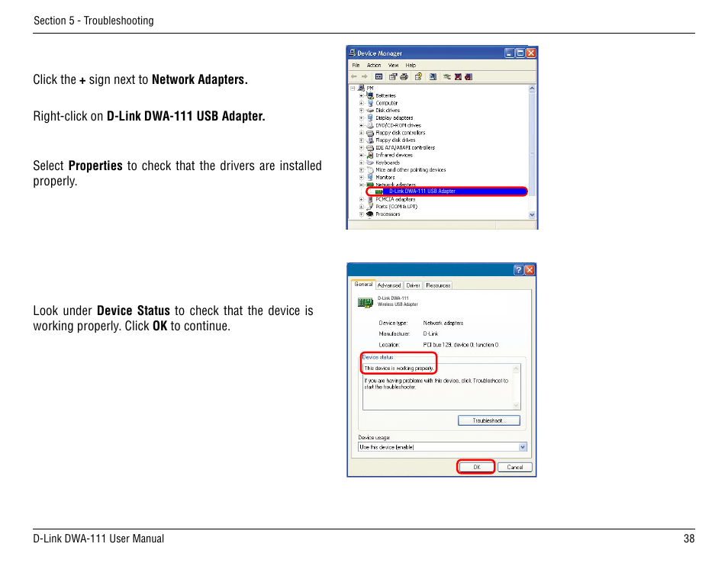Select the D-Link DWA-111 USB Adapter row
This screenshot has width=728, height=563.
point(446,191)
